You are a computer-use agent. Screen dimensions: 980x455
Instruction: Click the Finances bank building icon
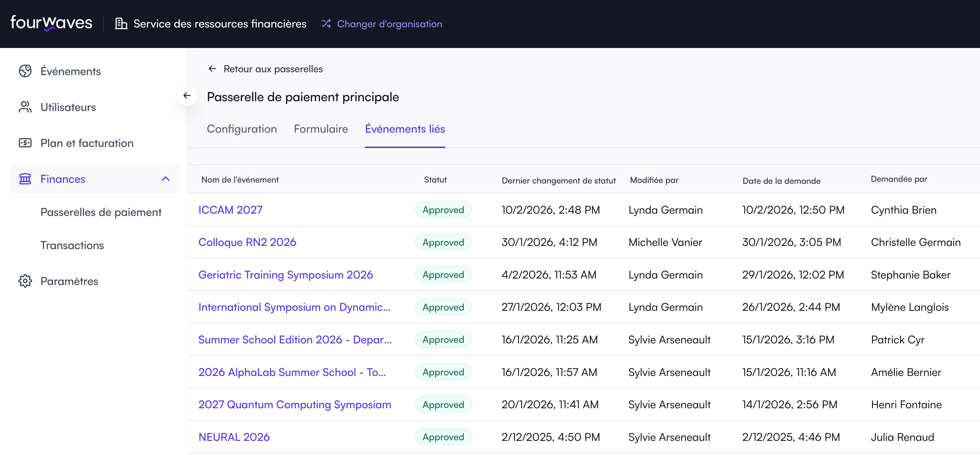[x=25, y=179]
